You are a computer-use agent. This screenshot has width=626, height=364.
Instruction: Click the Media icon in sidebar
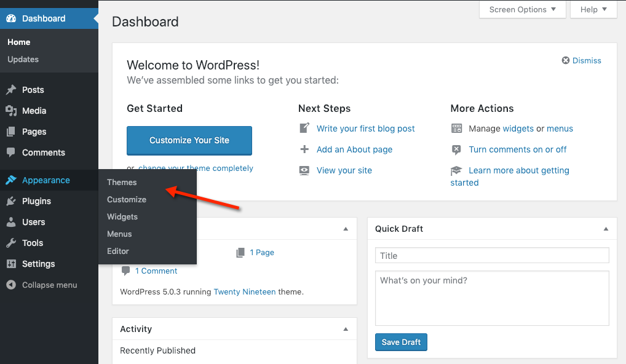tap(11, 111)
